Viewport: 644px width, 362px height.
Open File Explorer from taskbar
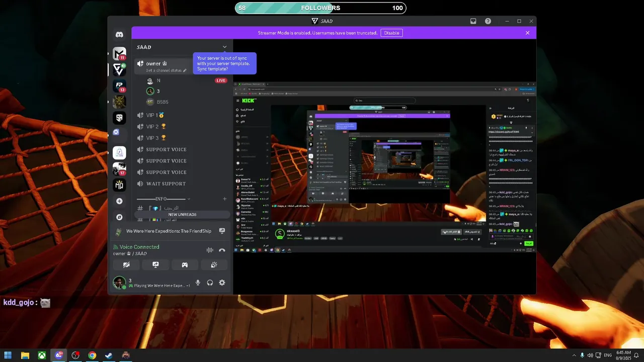(x=25, y=355)
